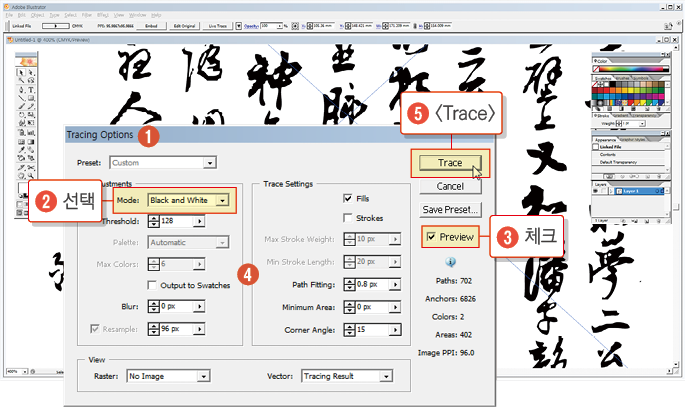
Task: Open the File menu
Action: pos(9,15)
